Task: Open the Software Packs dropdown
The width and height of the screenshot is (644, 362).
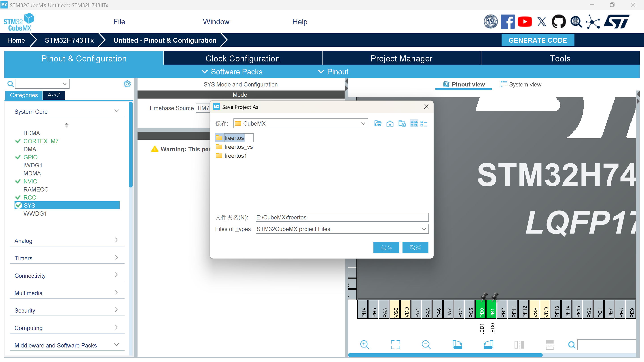Action: [x=232, y=72]
